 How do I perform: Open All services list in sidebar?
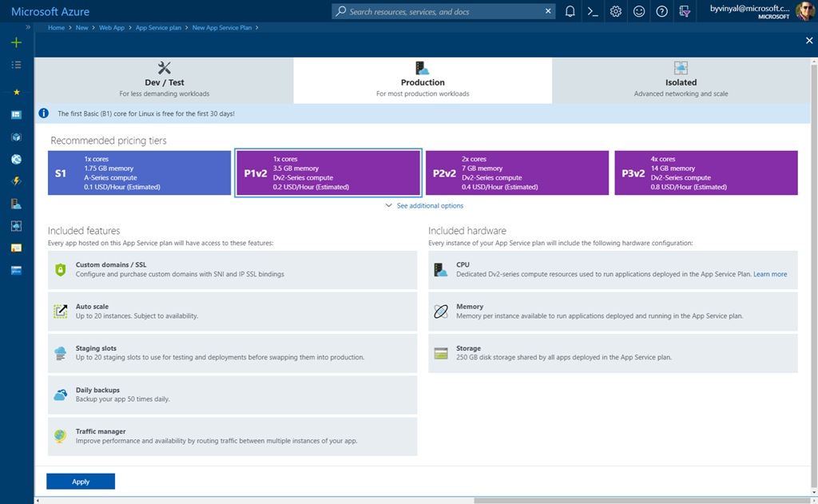click(x=16, y=65)
